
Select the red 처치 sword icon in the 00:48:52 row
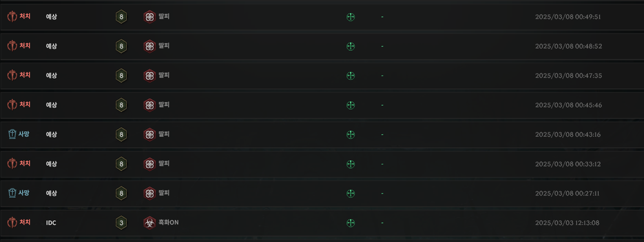pos(12,46)
